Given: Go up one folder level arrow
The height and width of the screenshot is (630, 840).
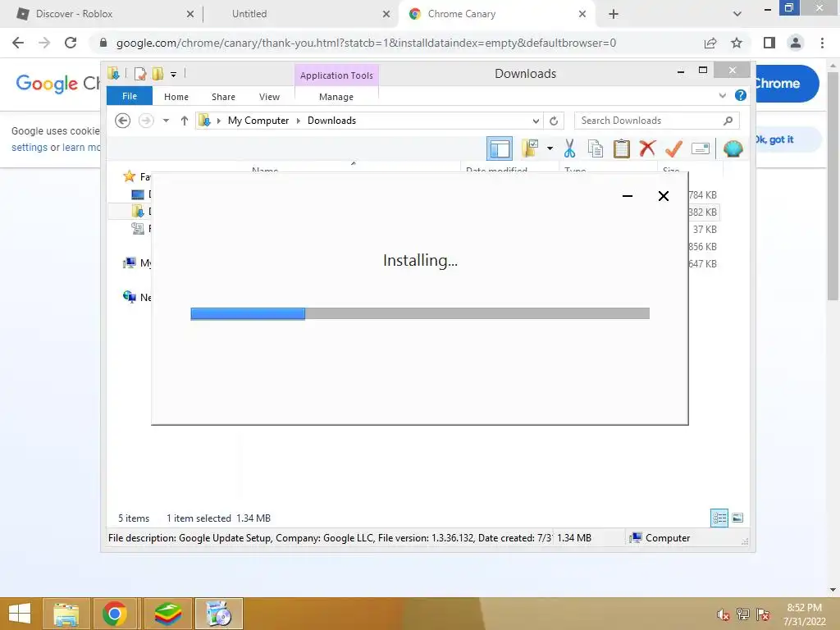Looking at the screenshot, I should pos(185,121).
